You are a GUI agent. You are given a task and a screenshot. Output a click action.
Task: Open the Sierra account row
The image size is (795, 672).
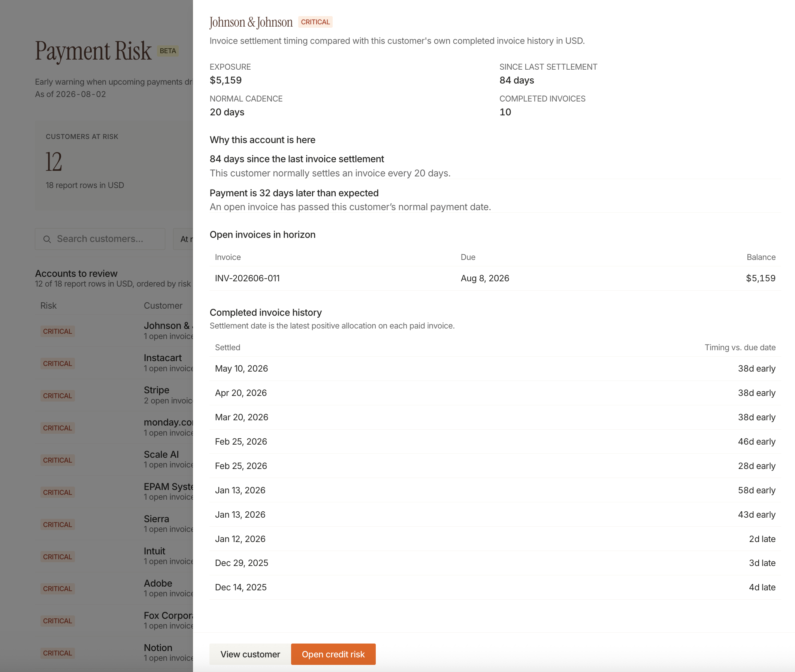pyautogui.click(x=114, y=524)
